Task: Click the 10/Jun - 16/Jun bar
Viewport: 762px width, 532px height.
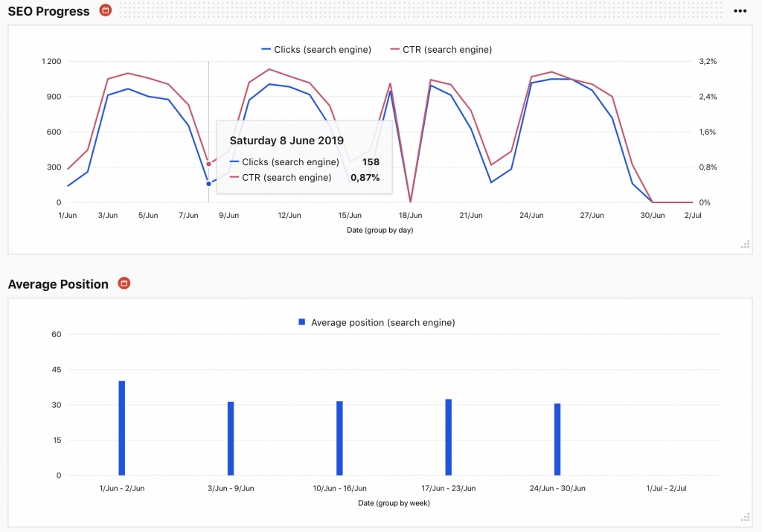Action: click(x=339, y=438)
